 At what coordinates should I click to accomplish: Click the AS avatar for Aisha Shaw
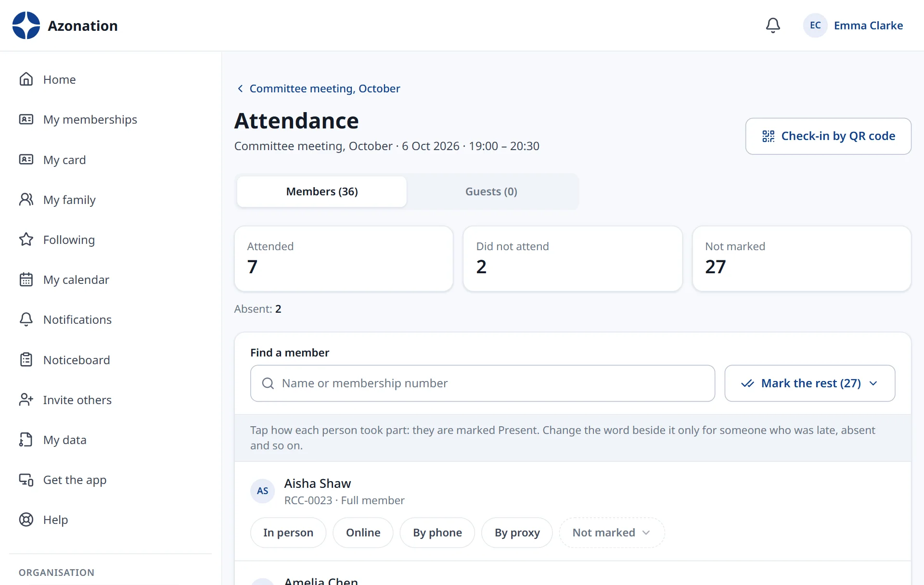tap(263, 491)
